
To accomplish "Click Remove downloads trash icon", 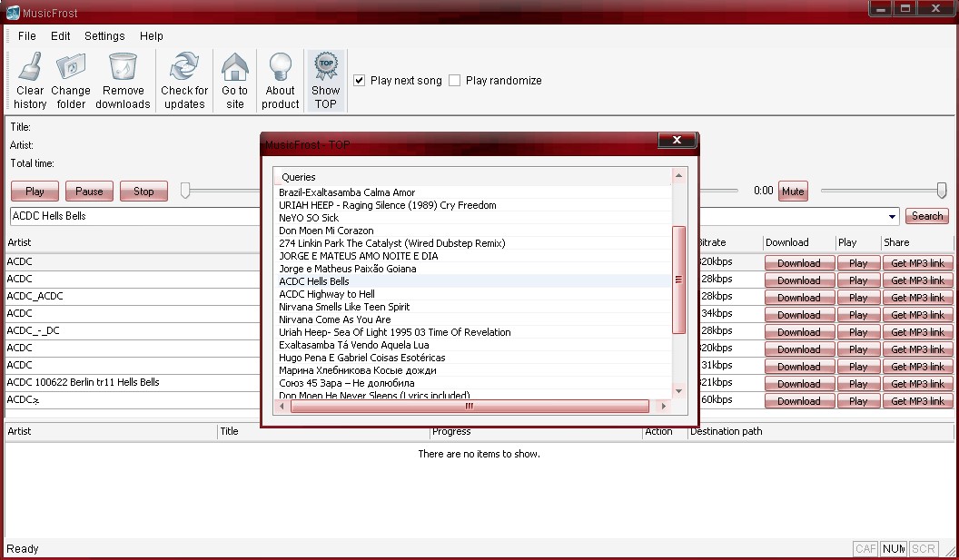I will coord(123,66).
